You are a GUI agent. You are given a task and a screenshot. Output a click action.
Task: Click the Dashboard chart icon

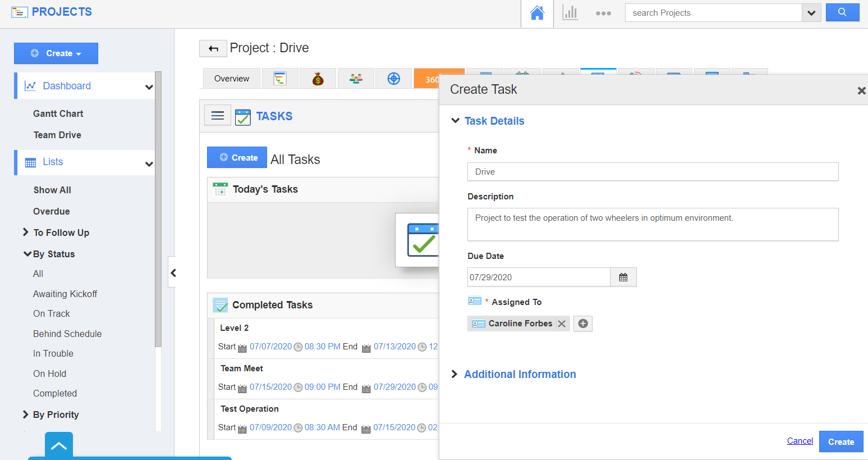point(30,86)
